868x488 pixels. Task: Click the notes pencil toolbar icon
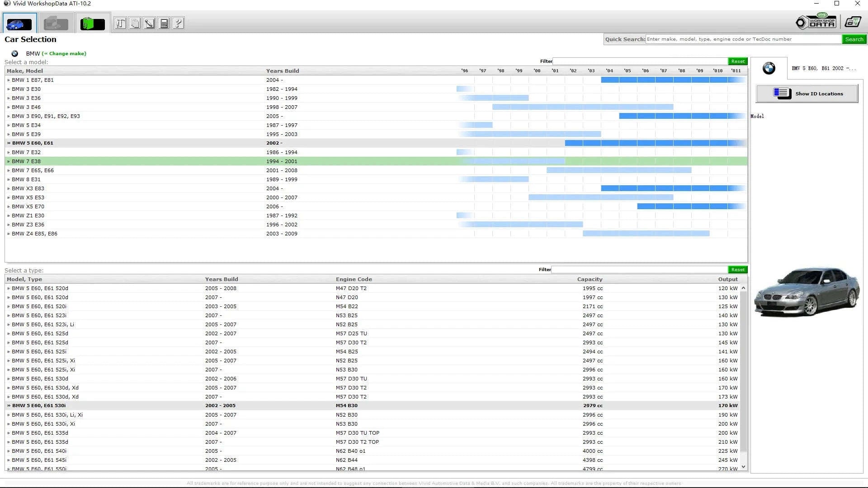[148, 23]
